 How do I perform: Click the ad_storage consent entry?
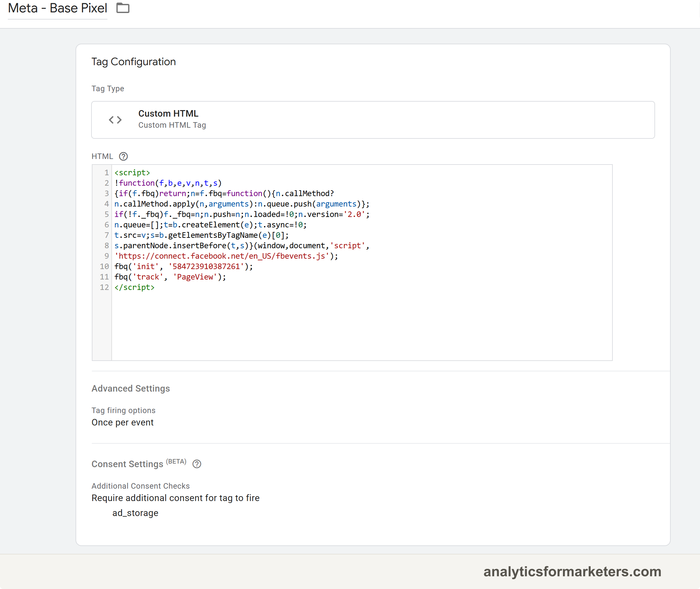coord(135,513)
